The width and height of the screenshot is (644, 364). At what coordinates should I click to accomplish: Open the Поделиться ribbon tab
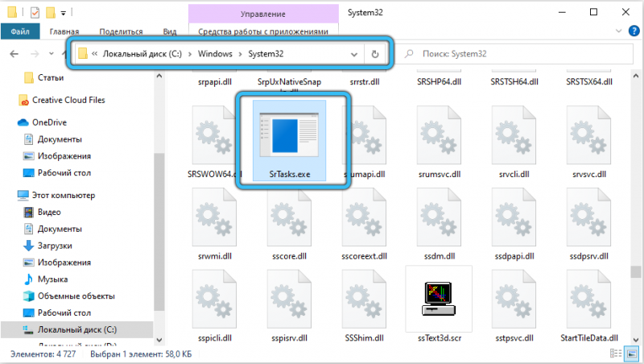122,31
